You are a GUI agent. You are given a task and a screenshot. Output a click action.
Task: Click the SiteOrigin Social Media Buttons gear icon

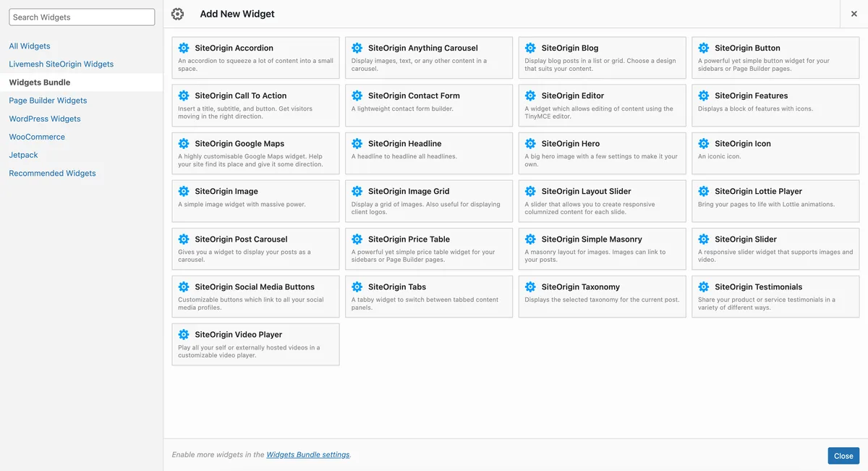click(x=184, y=287)
